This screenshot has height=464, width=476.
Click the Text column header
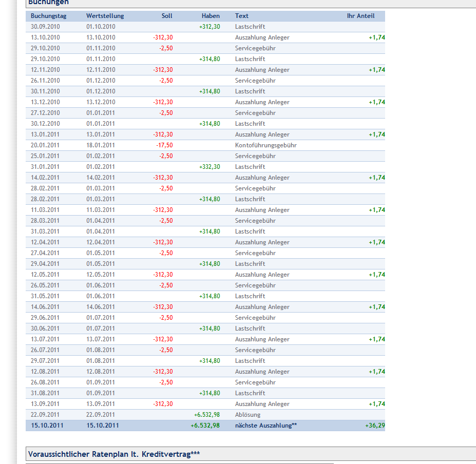241,16
